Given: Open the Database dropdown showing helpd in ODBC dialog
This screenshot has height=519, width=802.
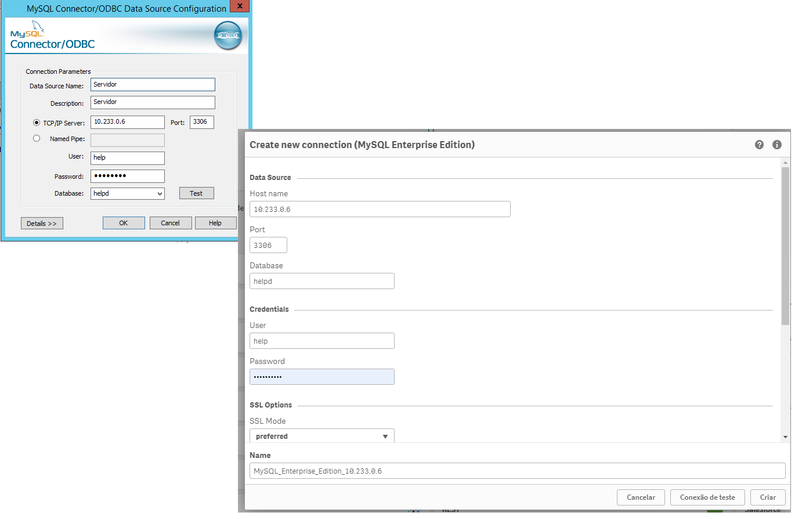Looking at the screenshot, I should [127, 193].
